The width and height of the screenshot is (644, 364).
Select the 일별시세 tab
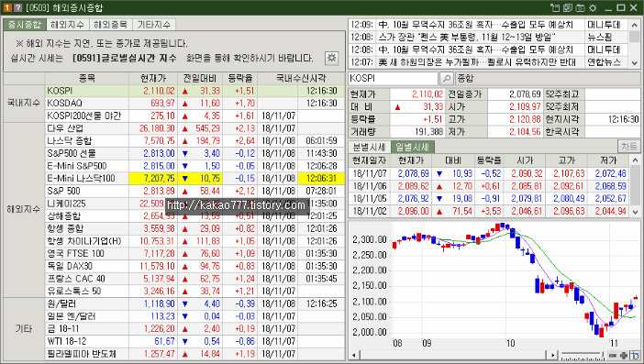(412, 147)
